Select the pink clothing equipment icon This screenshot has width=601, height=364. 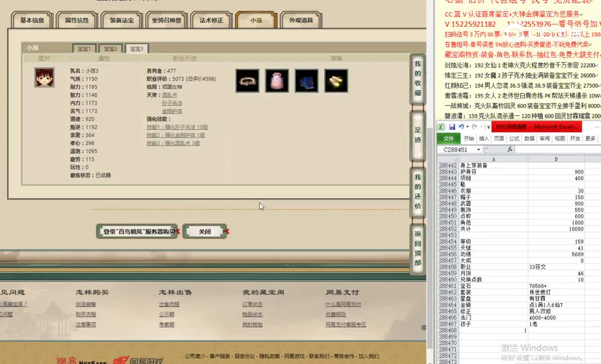point(277,81)
